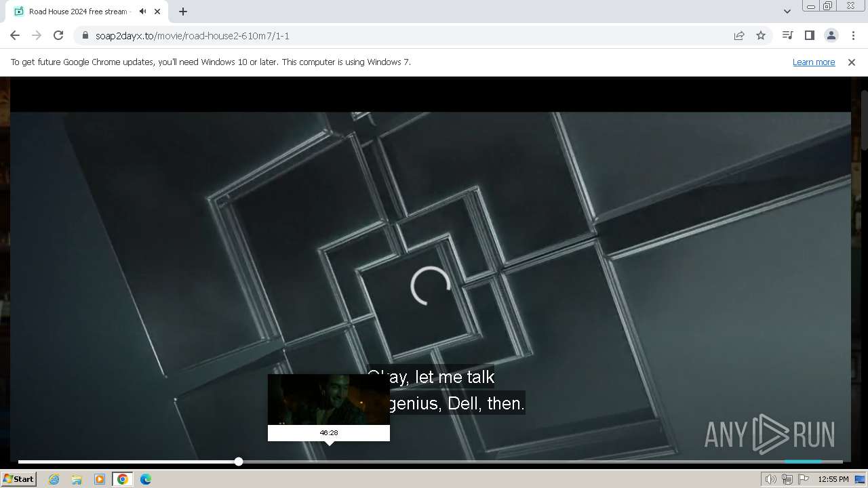Image resolution: width=868 pixels, height=488 pixels.
Task: Expand the tab search chevron
Action: [x=787, y=12]
